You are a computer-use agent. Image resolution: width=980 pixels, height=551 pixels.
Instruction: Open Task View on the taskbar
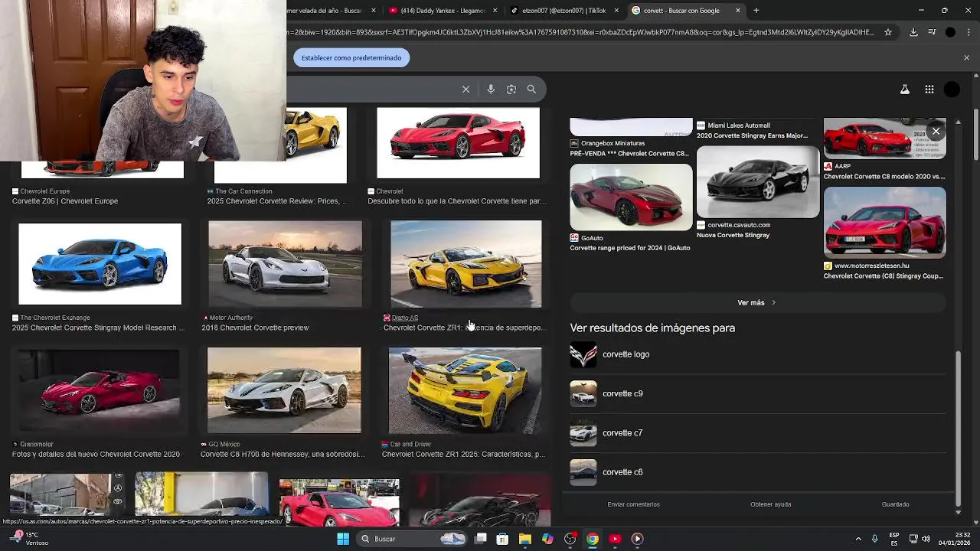tap(480, 539)
